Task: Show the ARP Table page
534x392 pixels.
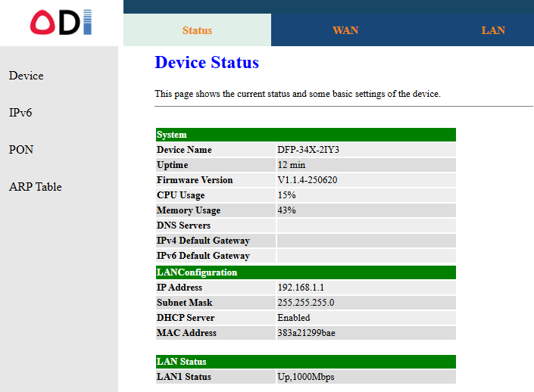Action: 35,187
